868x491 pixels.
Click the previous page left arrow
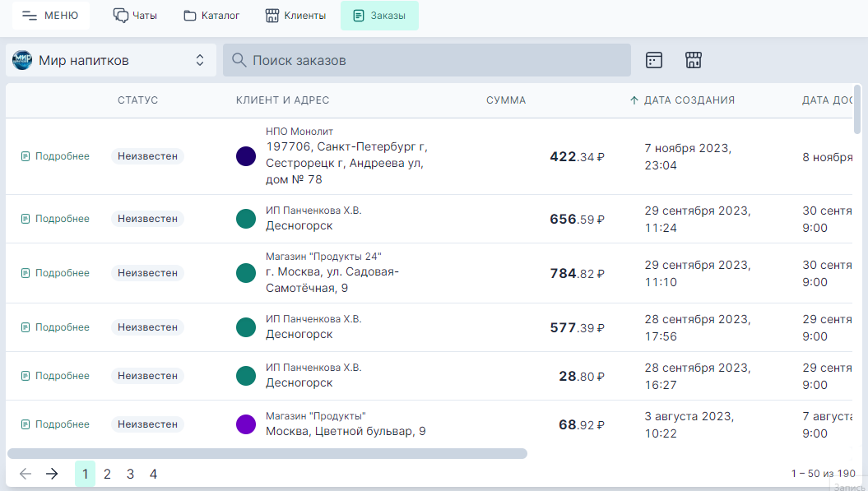point(26,474)
